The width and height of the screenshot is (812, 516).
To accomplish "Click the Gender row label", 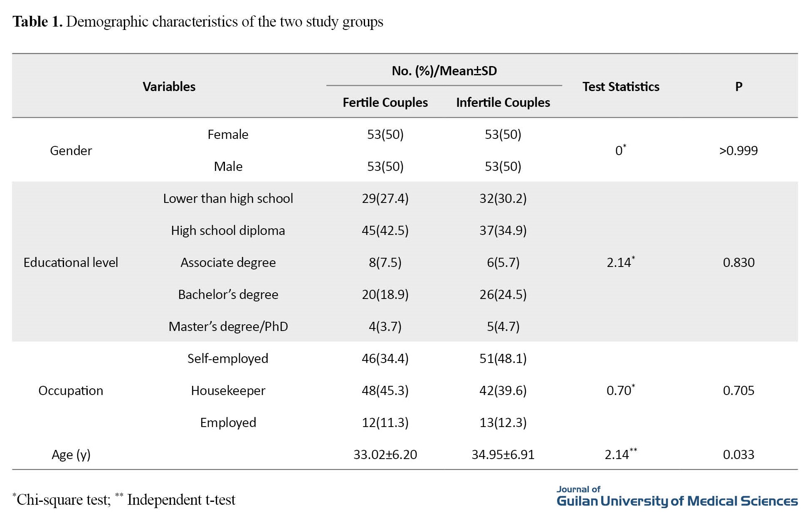I will [x=71, y=151].
